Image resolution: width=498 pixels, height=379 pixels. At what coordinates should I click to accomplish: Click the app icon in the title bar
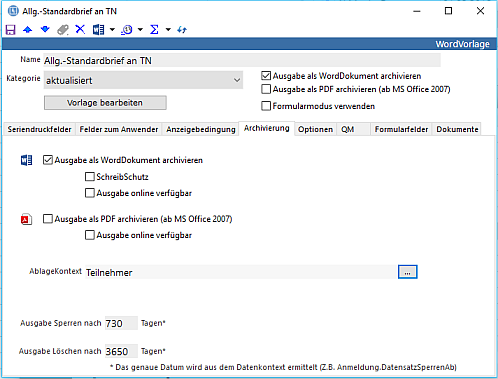[x=13, y=11]
